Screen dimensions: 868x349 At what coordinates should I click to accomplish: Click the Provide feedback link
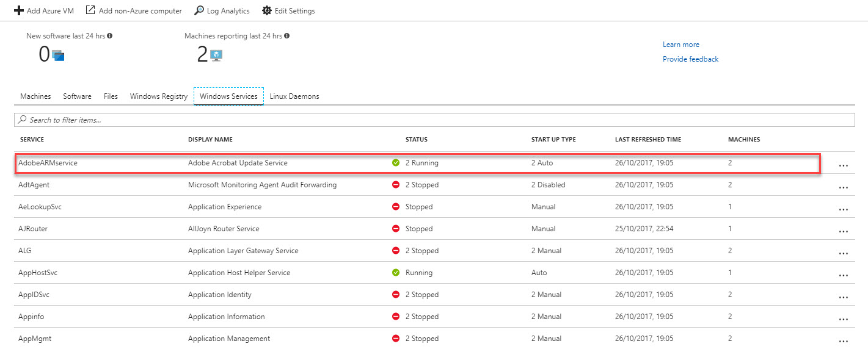tap(690, 59)
